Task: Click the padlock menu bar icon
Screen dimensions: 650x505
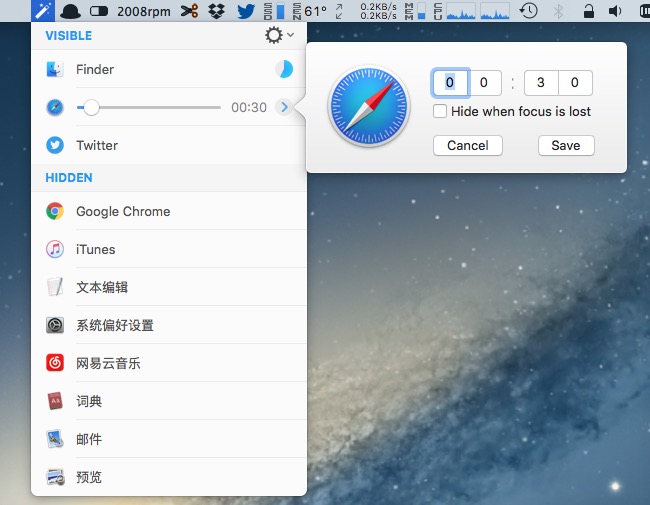Action: pyautogui.click(x=589, y=11)
